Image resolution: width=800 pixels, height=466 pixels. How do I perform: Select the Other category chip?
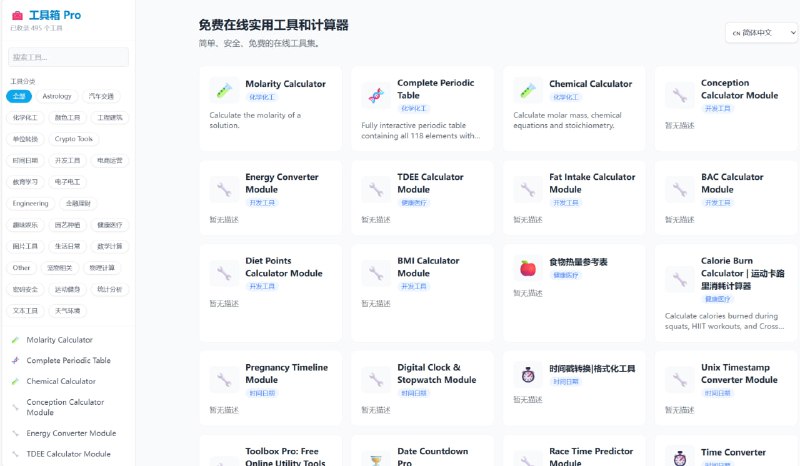[21, 267]
